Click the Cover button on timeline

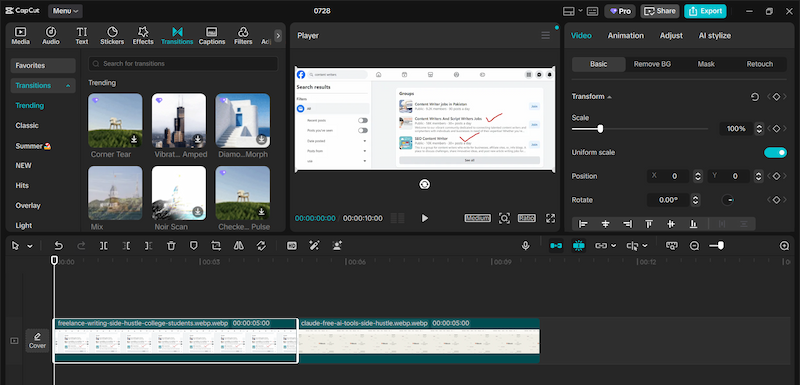click(37, 341)
